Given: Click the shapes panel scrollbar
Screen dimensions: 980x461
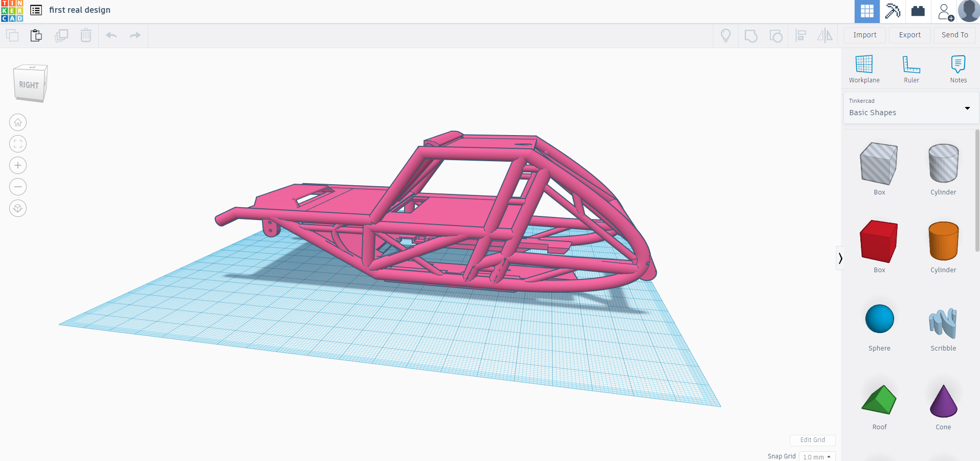Looking at the screenshot, I should 977,190.
